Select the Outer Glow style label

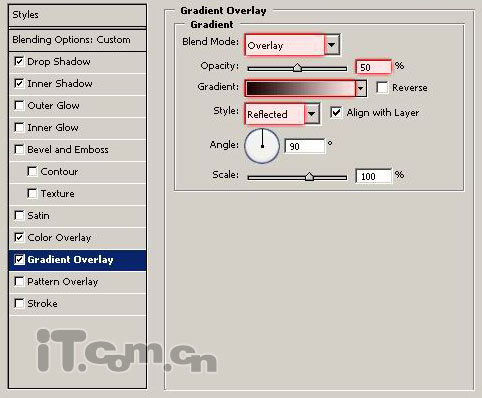click(x=53, y=105)
